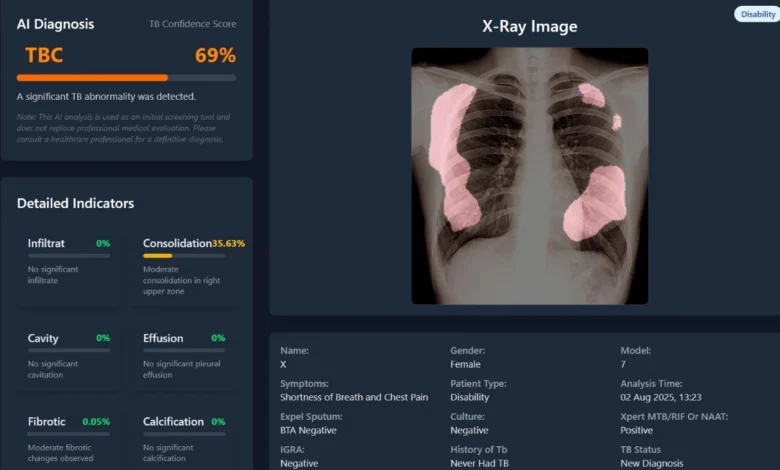
Task: Click 'No significant pleural effusion' description
Action: (x=182, y=369)
